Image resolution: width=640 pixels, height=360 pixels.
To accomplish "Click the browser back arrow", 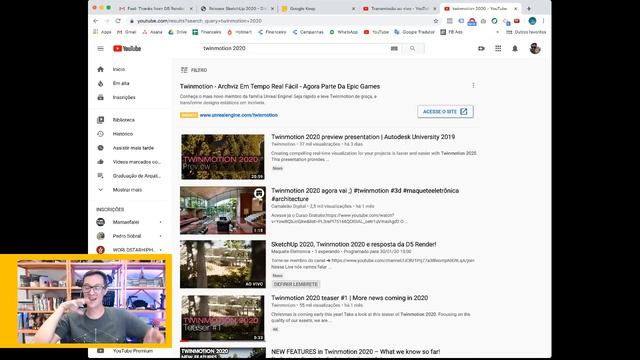I will pos(96,21).
